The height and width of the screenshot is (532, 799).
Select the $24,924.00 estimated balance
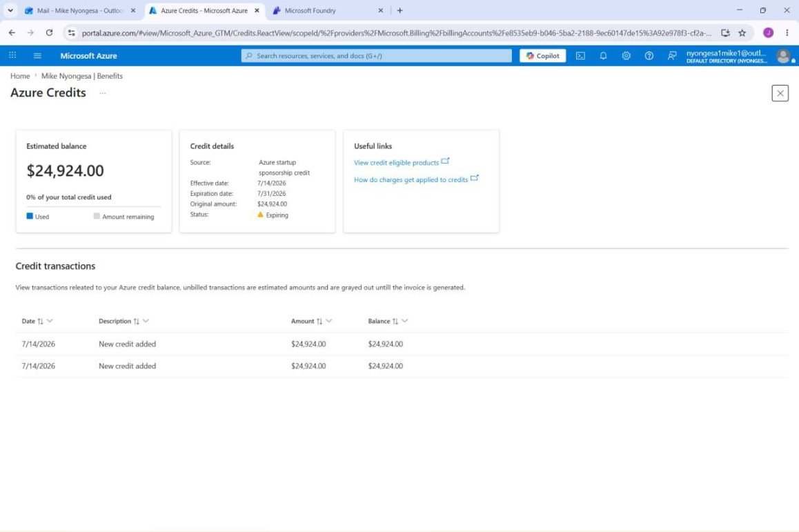coord(66,170)
